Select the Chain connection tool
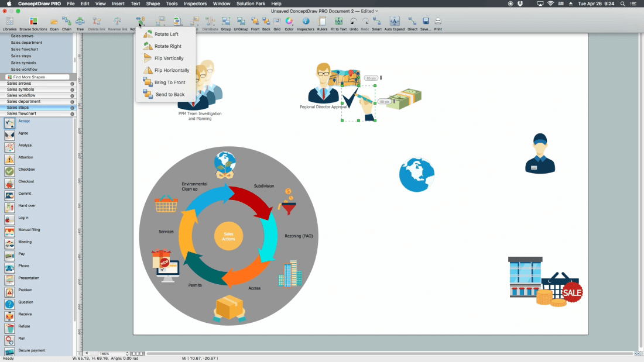The height and width of the screenshot is (362, 644). click(x=67, y=23)
